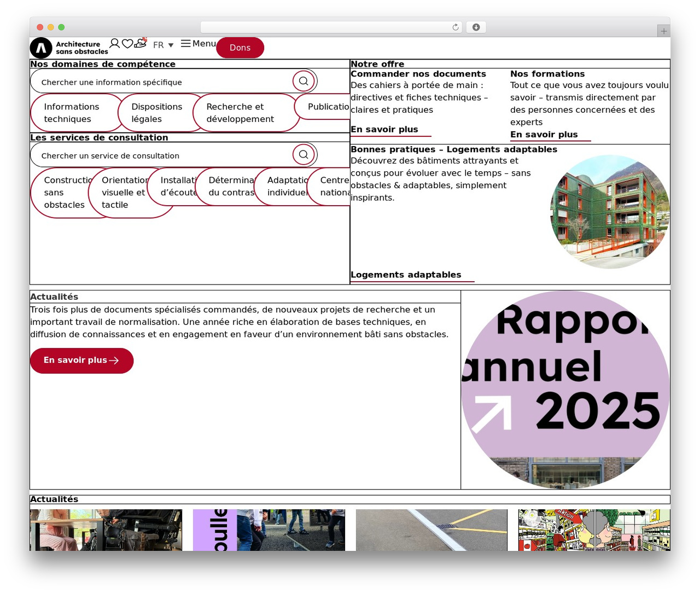700x593 pixels.
Task: Click the heart favorites icon
Action: pyautogui.click(x=127, y=44)
